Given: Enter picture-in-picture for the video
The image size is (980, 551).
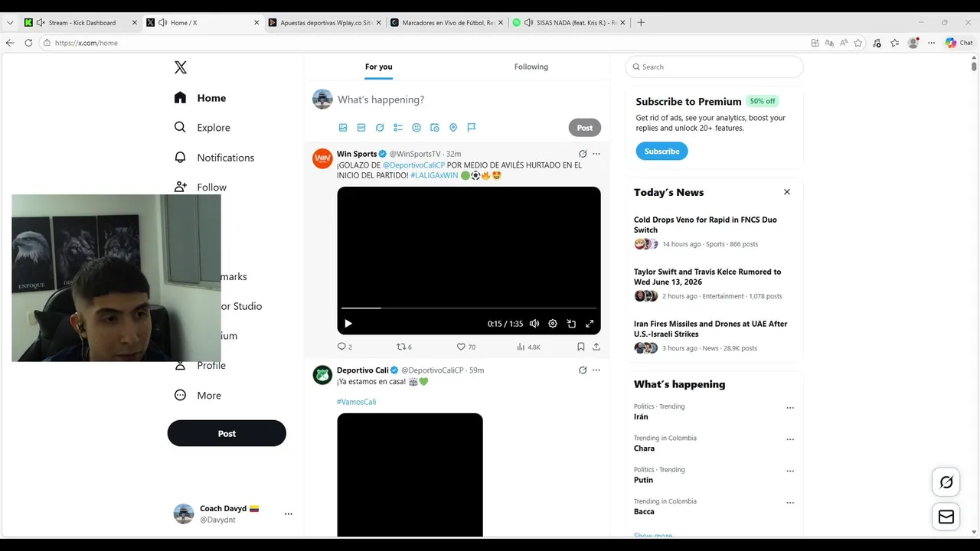Looking at the screenshot, I should pos(571,324).
